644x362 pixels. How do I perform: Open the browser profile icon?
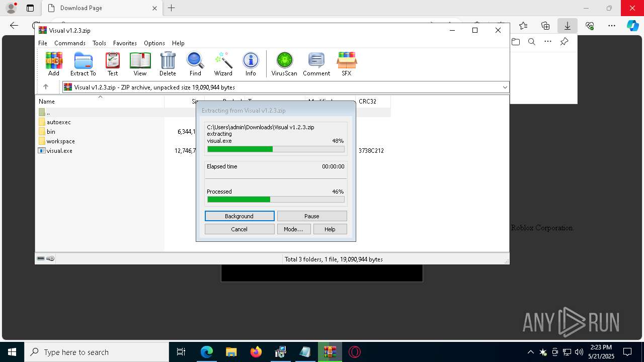[11, 8]
